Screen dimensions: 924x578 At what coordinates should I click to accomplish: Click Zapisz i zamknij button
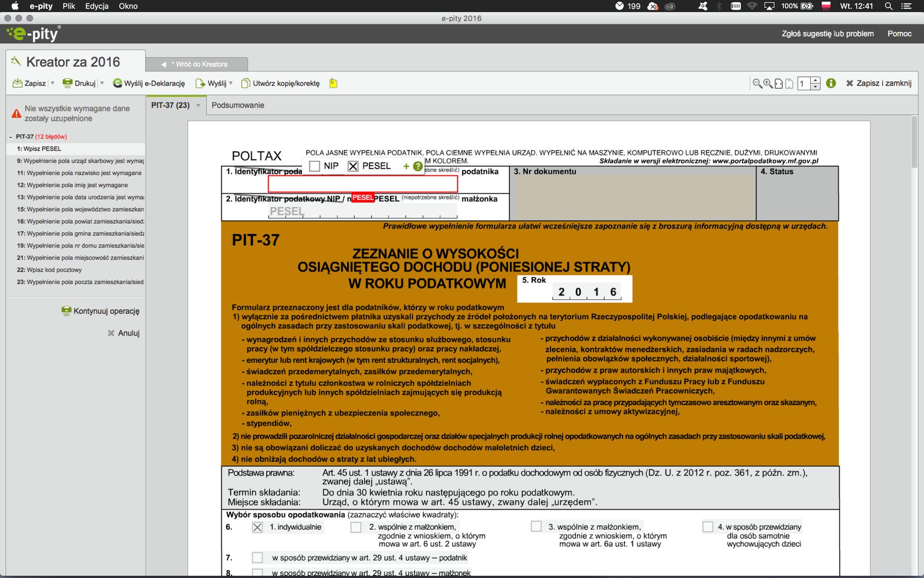[x=879, y=83]
